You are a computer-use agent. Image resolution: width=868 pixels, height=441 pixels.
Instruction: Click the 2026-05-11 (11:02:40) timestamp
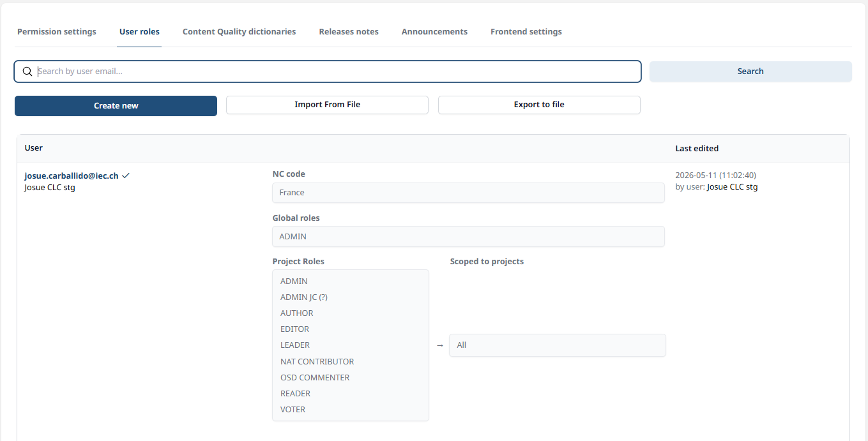716,176
